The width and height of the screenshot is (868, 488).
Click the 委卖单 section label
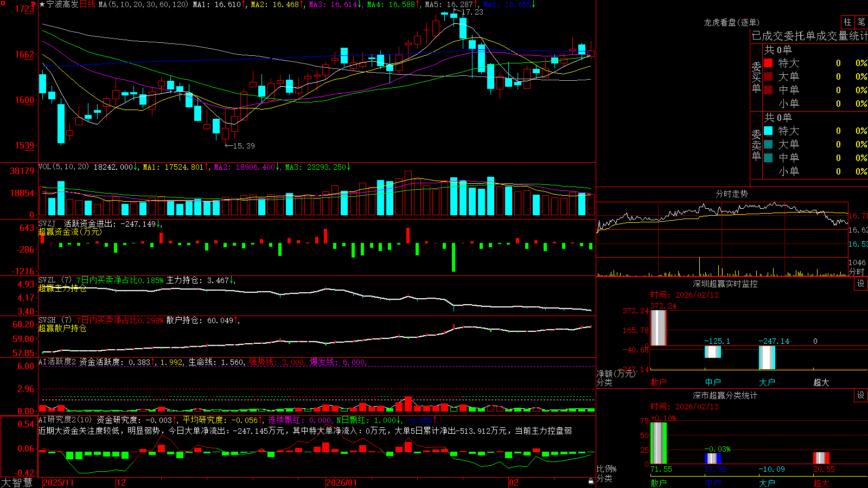point(756,145)
